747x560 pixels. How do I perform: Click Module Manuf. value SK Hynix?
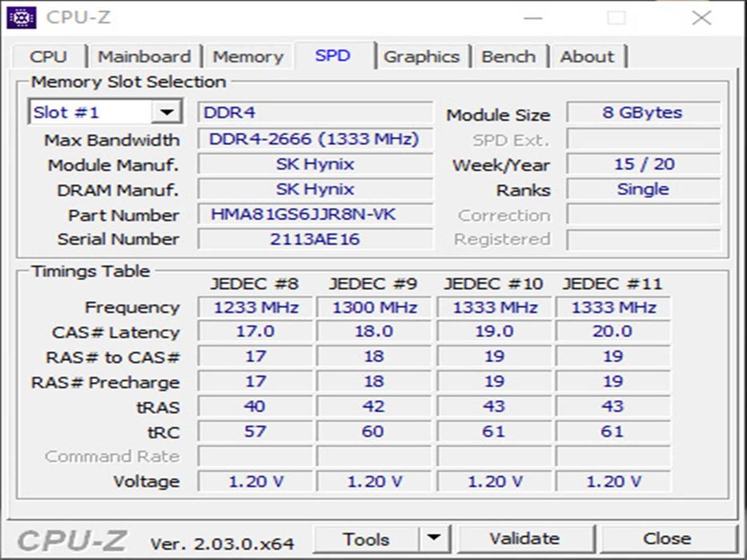(x=315, y=164)
